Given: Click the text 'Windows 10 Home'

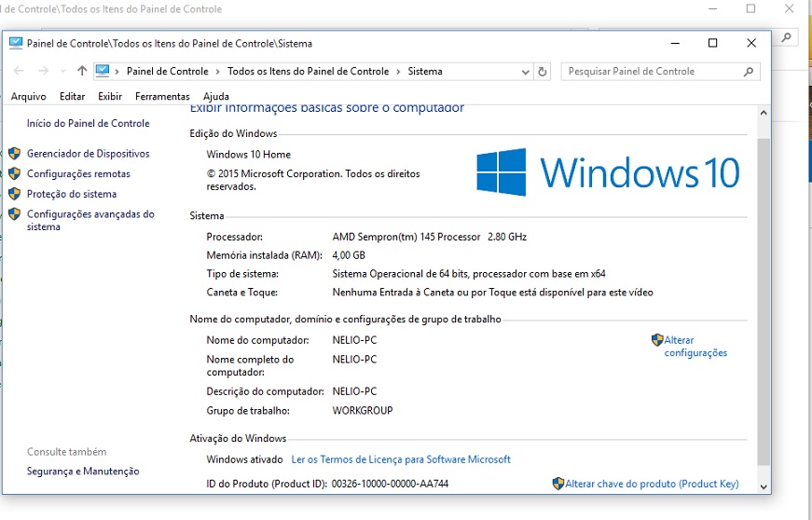Looking at the screenshot, I should coord(249,154).
